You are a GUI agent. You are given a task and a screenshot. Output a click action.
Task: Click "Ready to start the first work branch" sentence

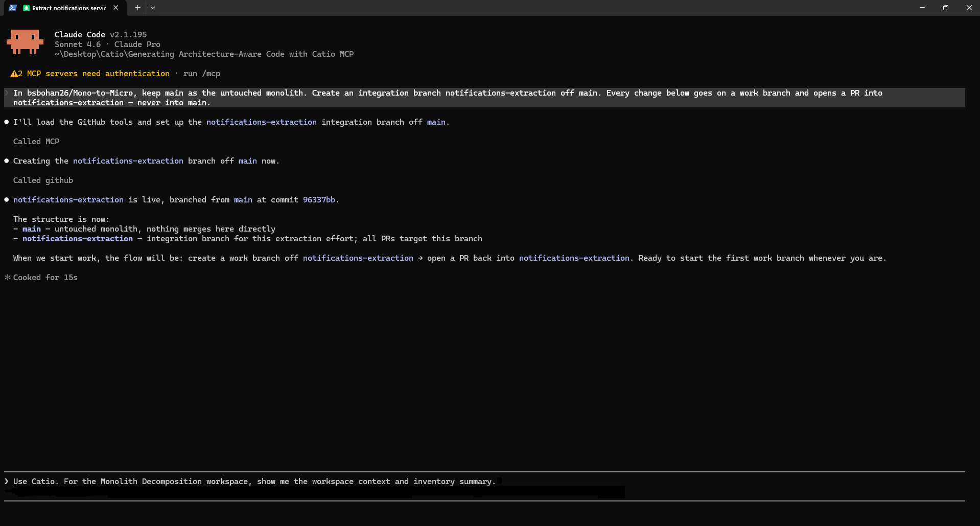762,258
